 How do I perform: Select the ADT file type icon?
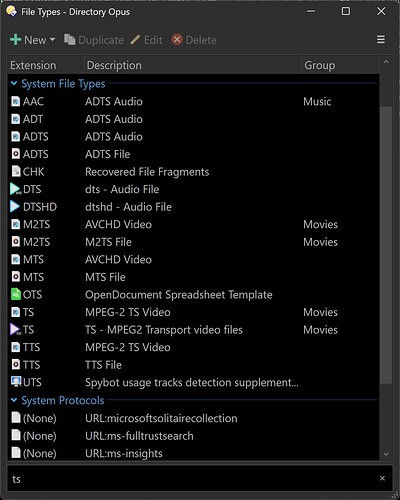click(x=16, y=119)
